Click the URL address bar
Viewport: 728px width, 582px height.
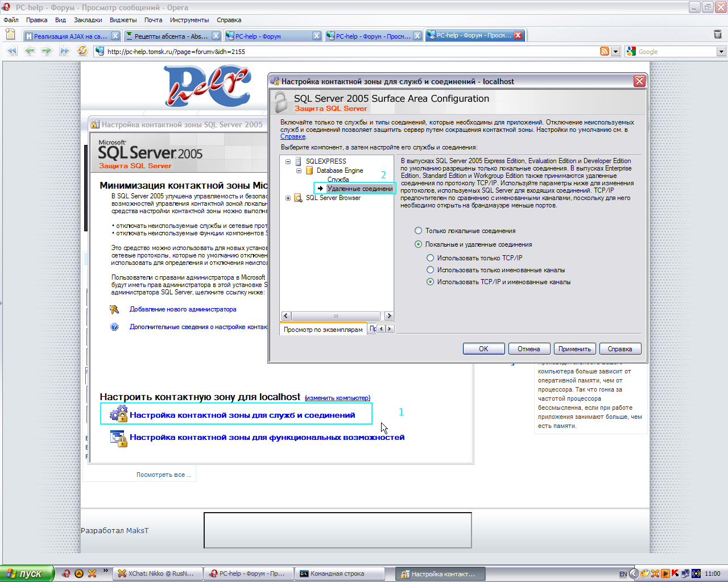347,51
